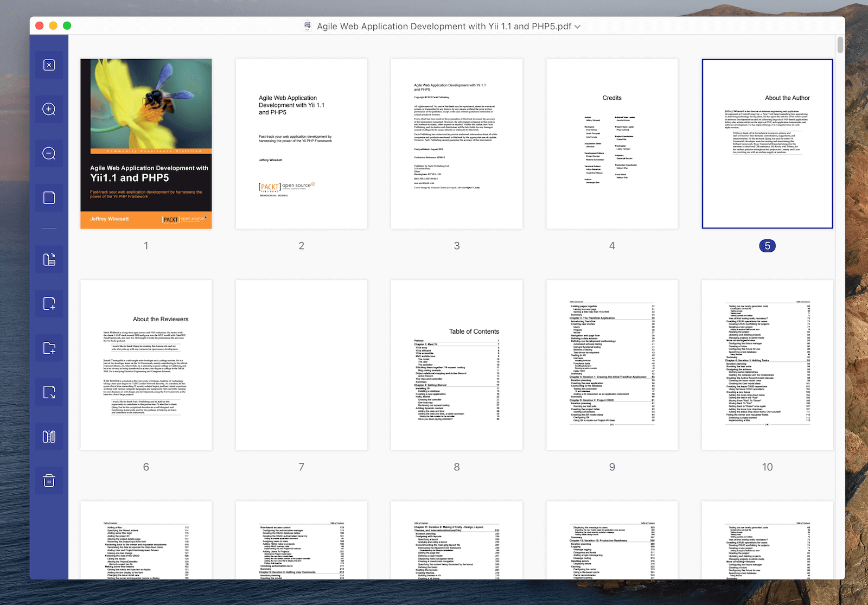Screen dimensions: 868x605
Task: Click the document title text in the title bar
Action: click(444, 26)
